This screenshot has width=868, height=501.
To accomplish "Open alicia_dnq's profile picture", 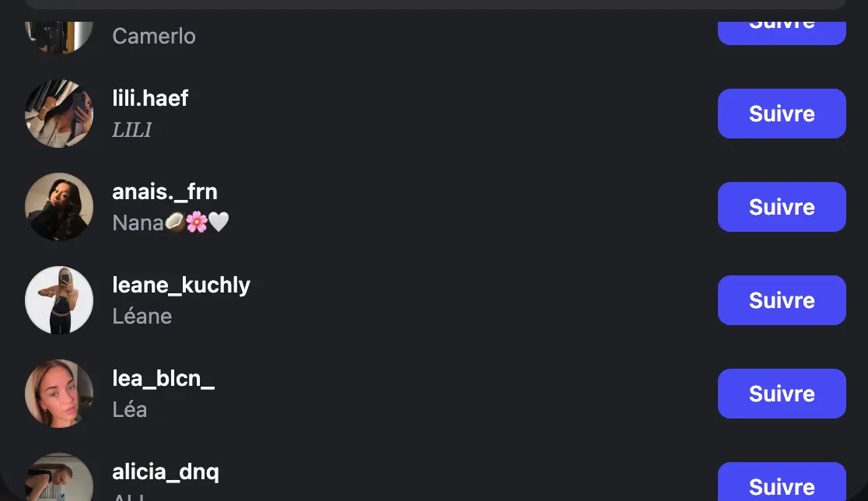I will 59,479.
